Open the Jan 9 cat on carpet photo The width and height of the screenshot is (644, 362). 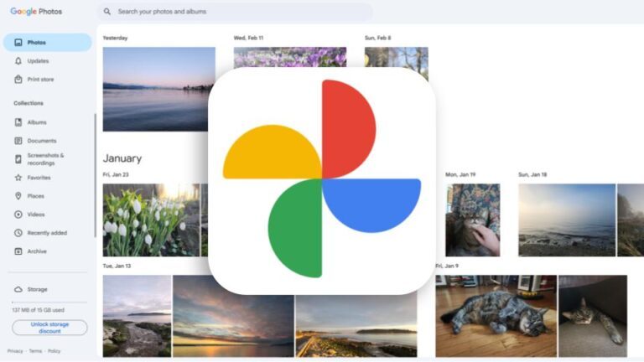pyautogui.click(x=593, y=316)
